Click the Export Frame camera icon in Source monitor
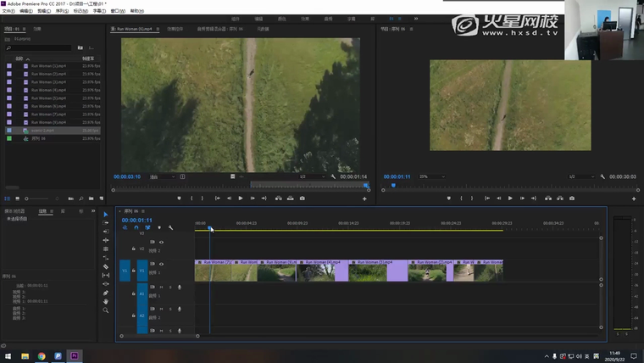The height and width of the screenshot is (363, 644). (303, 198)
